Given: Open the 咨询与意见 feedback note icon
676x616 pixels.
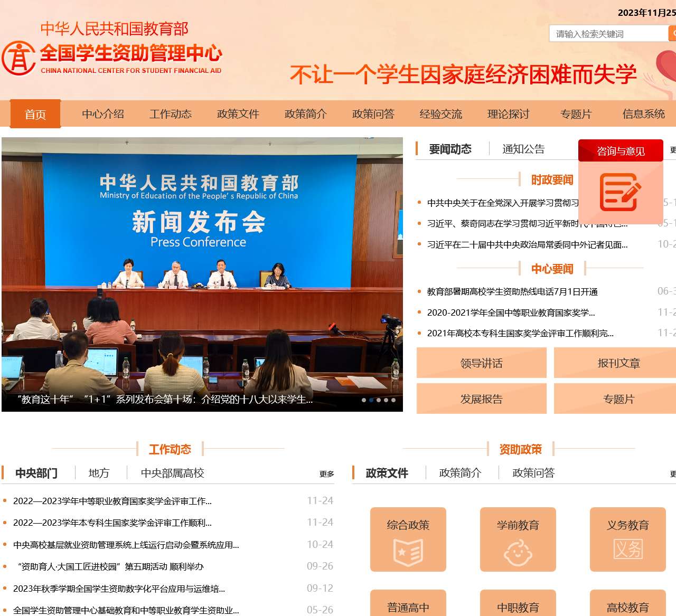Looking at the screenshot, I should coord(621,192).
